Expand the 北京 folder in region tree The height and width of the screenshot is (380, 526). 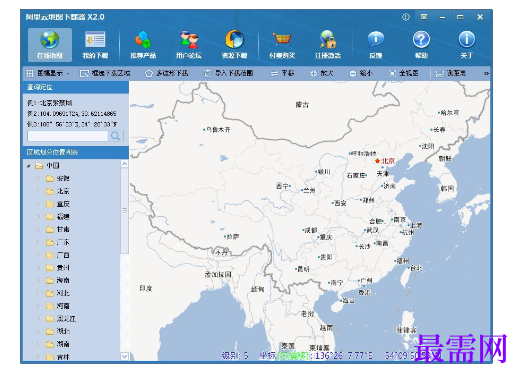[38, 191]
